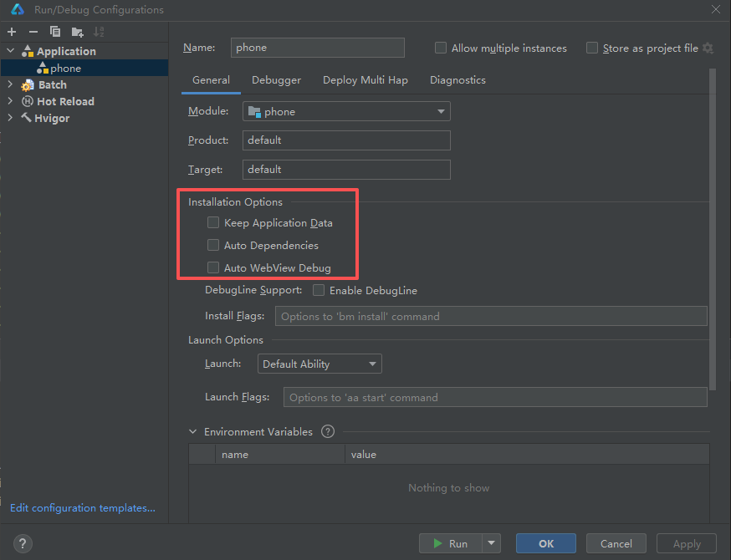731x560 pixels.
Task: Enable the Keep Application Data checkbox
Action: 213,223
